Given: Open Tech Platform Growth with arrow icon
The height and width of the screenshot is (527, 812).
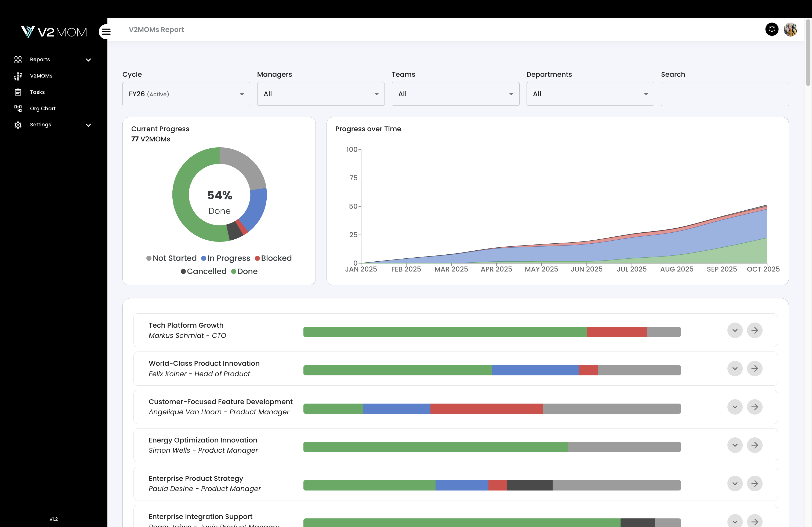Looking at the screenshot, I should [x=754, y=330].
